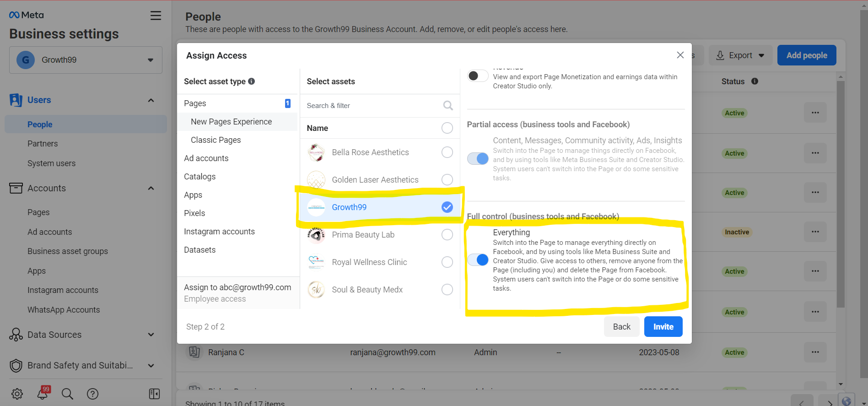Close the Assign Access dialog
Viewport: 868px width, 406px height.
[x=680, y=55]
